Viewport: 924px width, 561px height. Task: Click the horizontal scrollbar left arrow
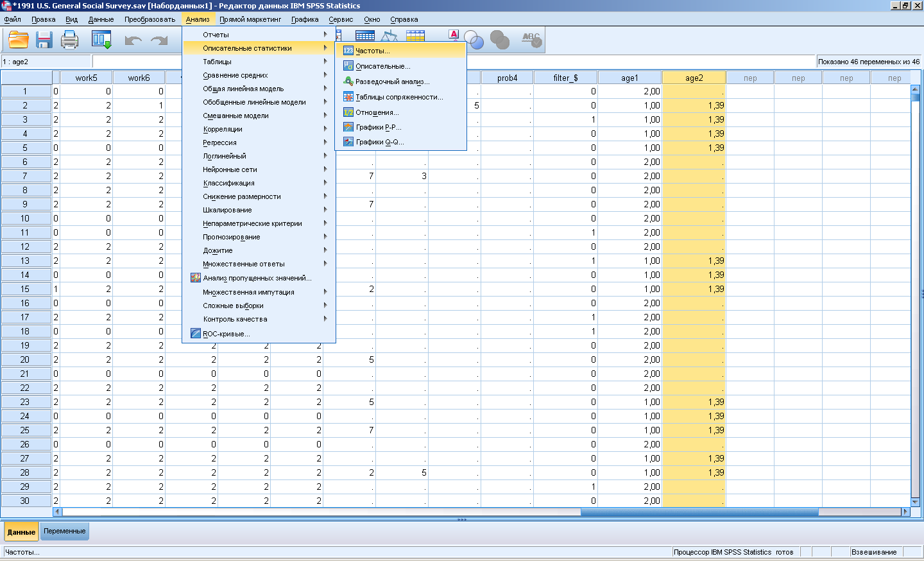57,512
